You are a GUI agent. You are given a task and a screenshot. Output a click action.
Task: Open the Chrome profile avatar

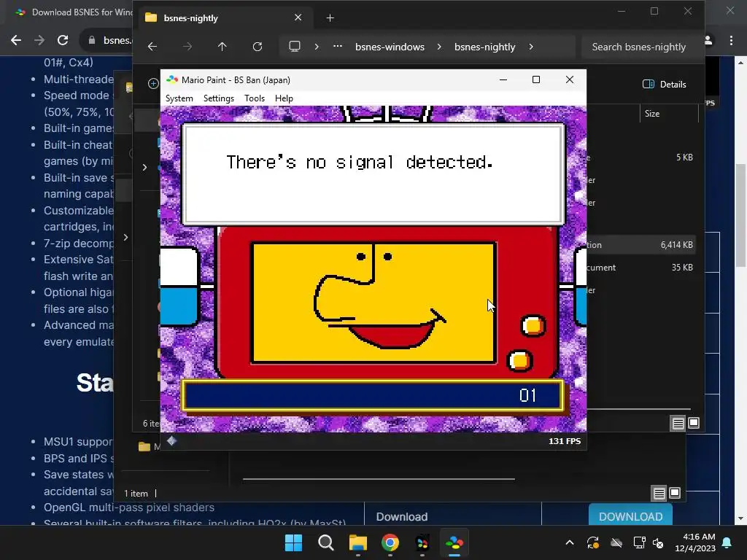click(x=708, y=41)
